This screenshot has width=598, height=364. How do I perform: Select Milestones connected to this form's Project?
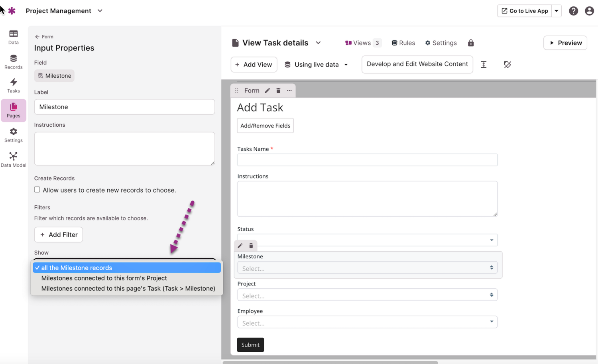coord(104,278)
